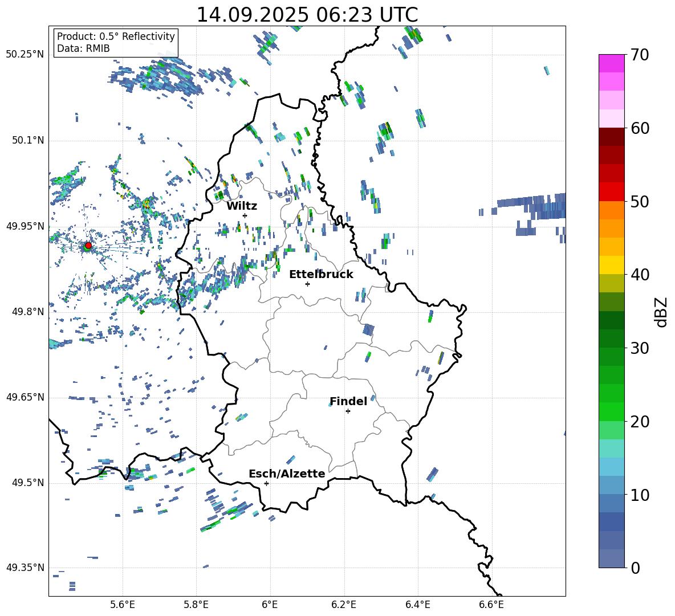675x616 pixels.
Task: Click the Ettelbruck city label
Action: [x=321, y=275]
